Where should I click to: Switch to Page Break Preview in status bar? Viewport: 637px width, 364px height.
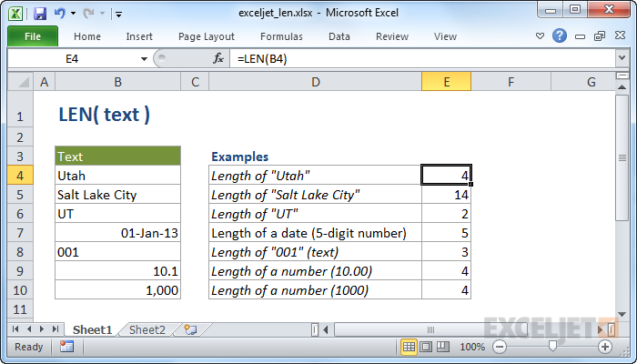tap(444, 347)
